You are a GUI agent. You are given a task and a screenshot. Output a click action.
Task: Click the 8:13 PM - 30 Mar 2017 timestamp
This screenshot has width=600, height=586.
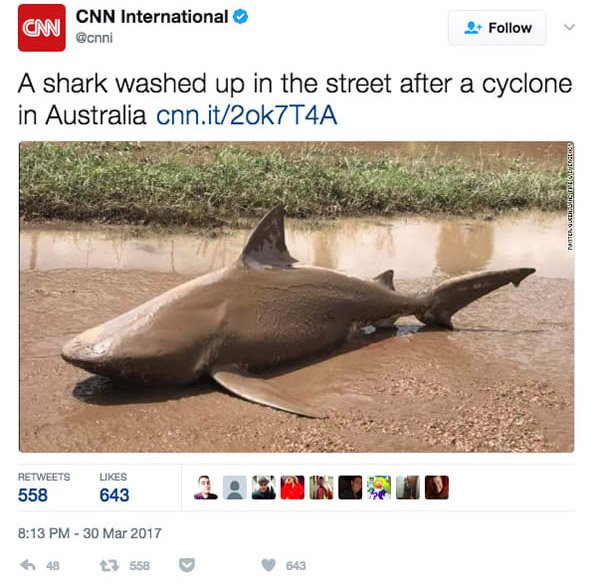pyautogui.click(x=90, y=533)
